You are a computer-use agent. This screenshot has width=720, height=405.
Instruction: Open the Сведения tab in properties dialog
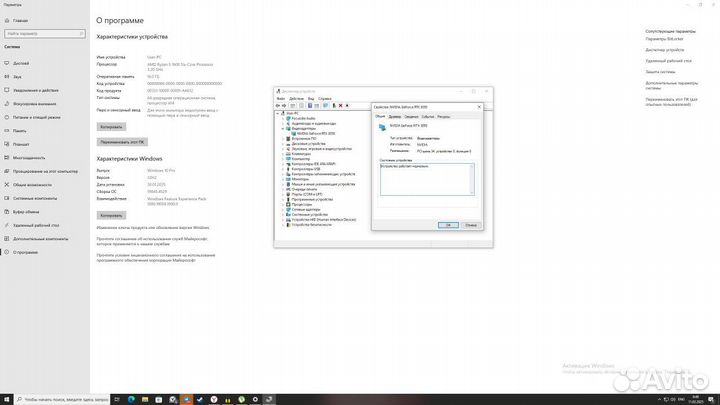pyautogui.click(x=410, y=116)
